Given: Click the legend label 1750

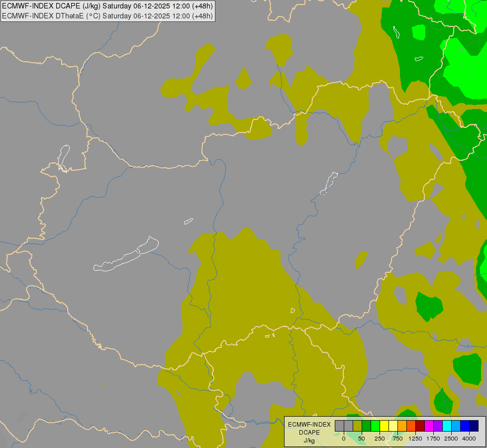Looking at the screenshot, I should click(x=433, y=439).
